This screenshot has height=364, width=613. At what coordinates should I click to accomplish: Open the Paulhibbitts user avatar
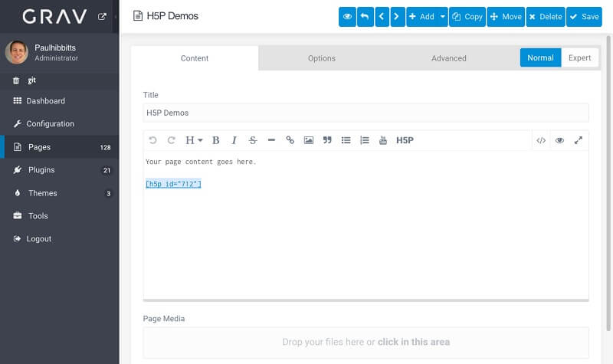[16, 52]
